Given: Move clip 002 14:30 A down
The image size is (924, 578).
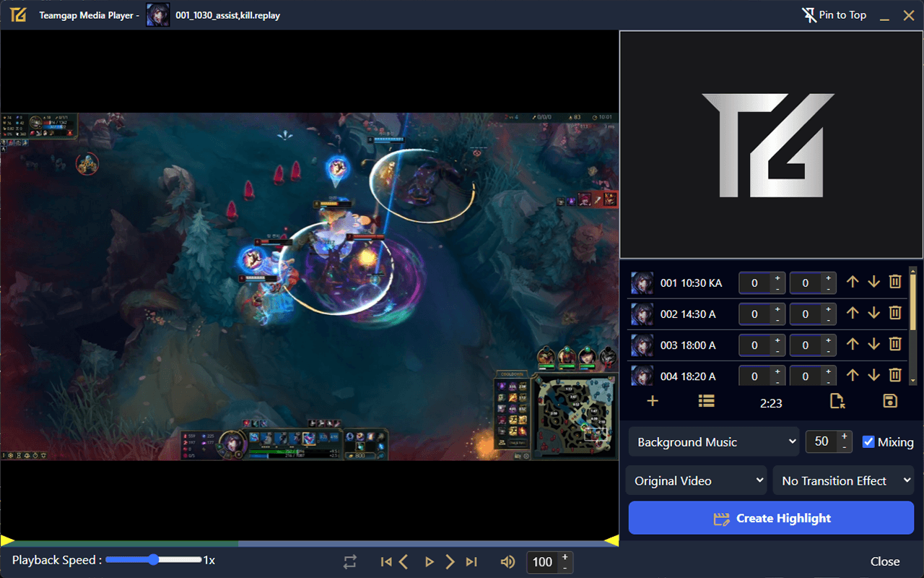Looking at the screenshot, I should [873, 313].
